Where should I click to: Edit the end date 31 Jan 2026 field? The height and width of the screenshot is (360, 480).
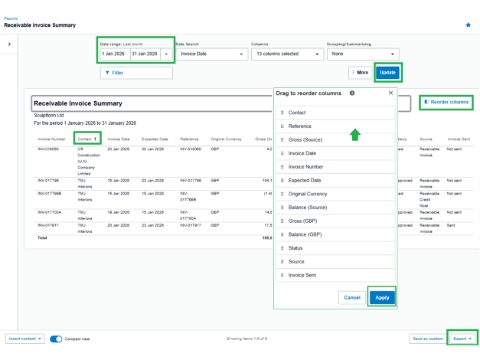tap(145, 54)
